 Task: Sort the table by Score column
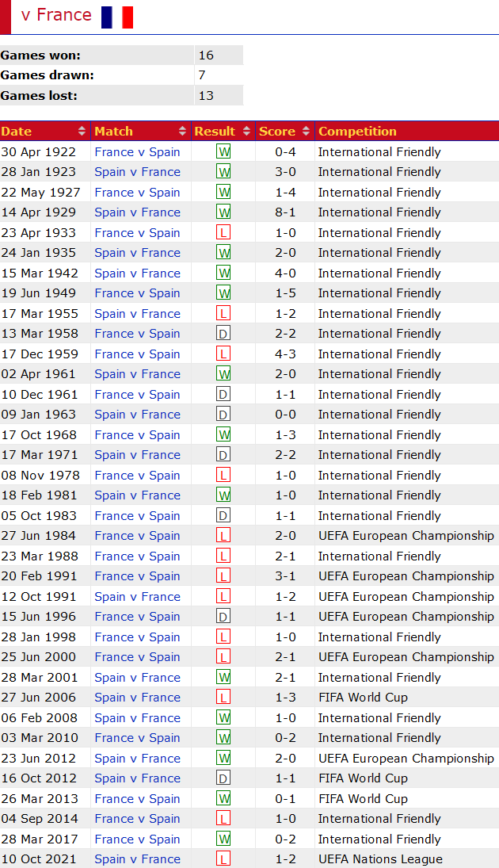pos(284,132)
